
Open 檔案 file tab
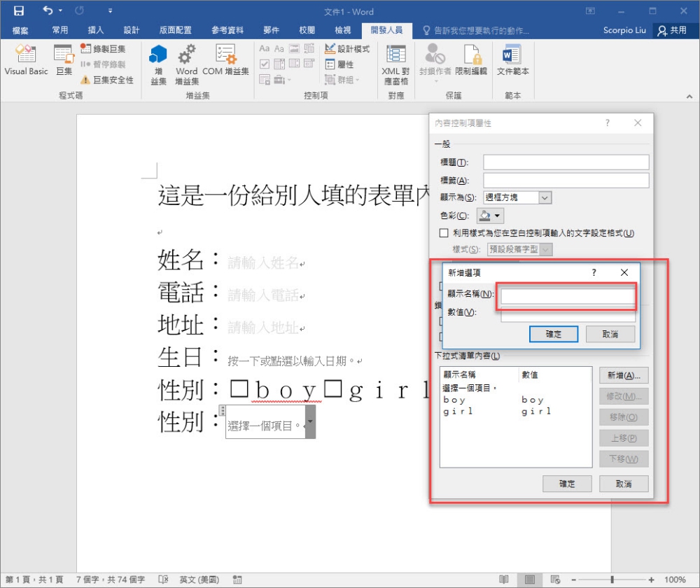(20, 30)
